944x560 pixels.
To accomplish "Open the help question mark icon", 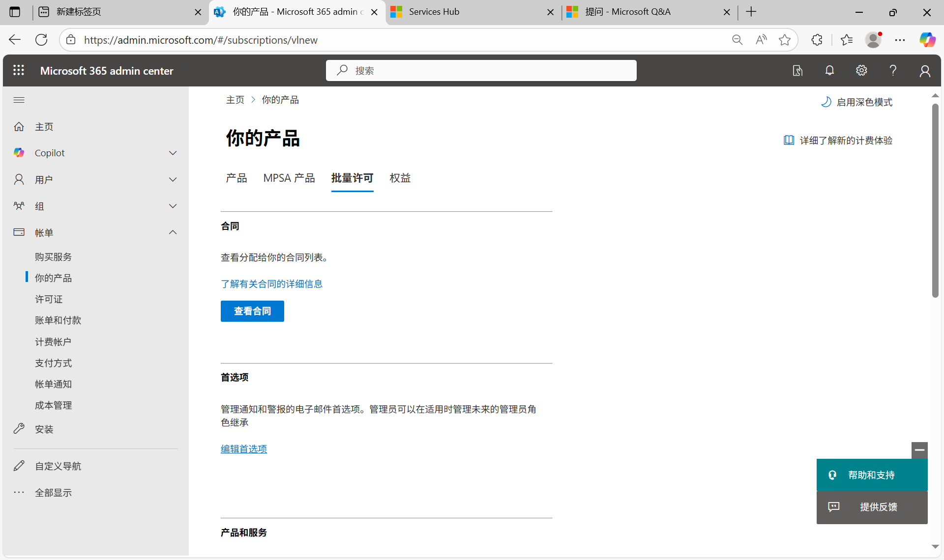I will point(893,70).
